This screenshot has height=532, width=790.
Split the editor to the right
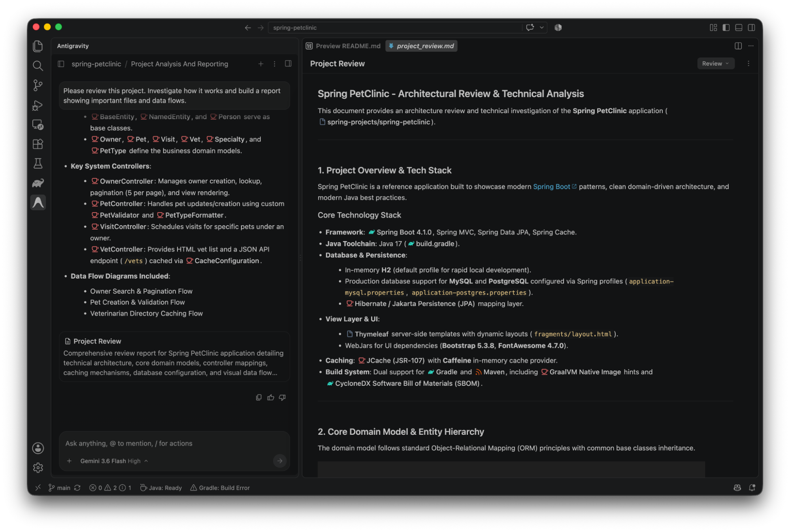[738, 46]
